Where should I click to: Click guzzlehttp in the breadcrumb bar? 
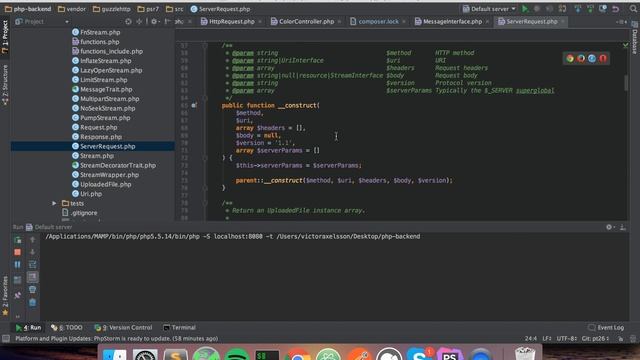(111, 9)
